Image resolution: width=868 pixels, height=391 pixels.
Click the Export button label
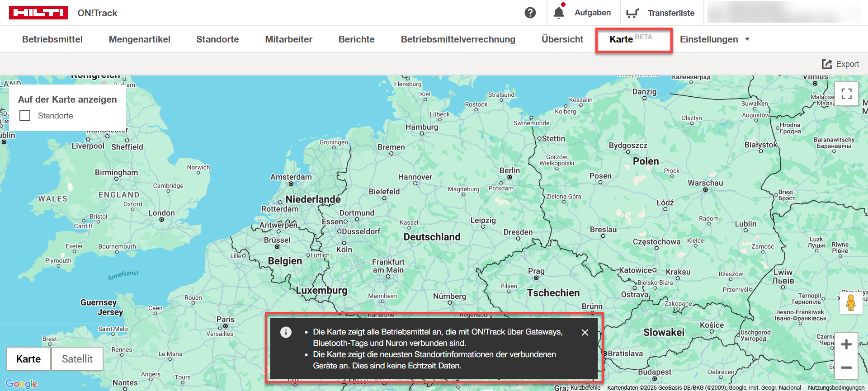tap(848, 64)
